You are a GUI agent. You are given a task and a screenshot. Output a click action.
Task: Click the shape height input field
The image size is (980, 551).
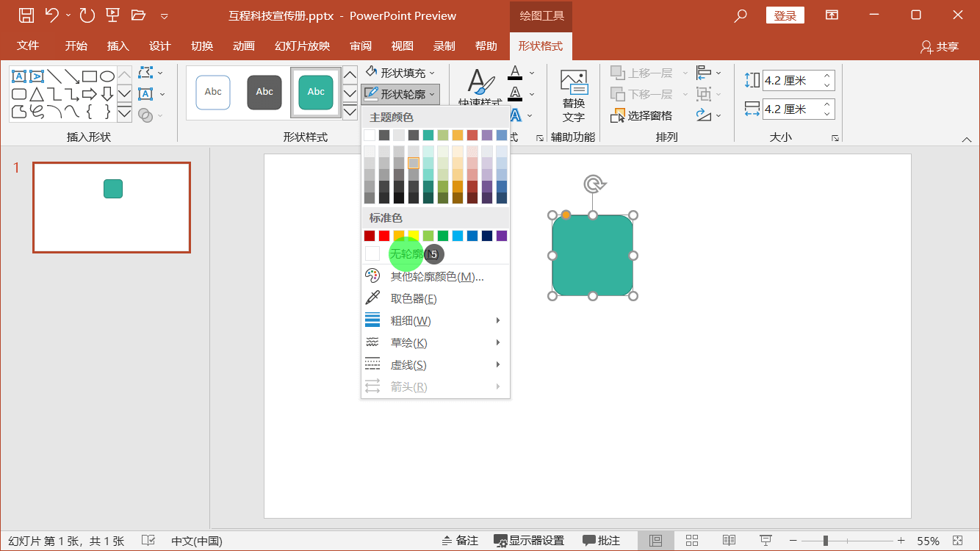tap(792, 80)
